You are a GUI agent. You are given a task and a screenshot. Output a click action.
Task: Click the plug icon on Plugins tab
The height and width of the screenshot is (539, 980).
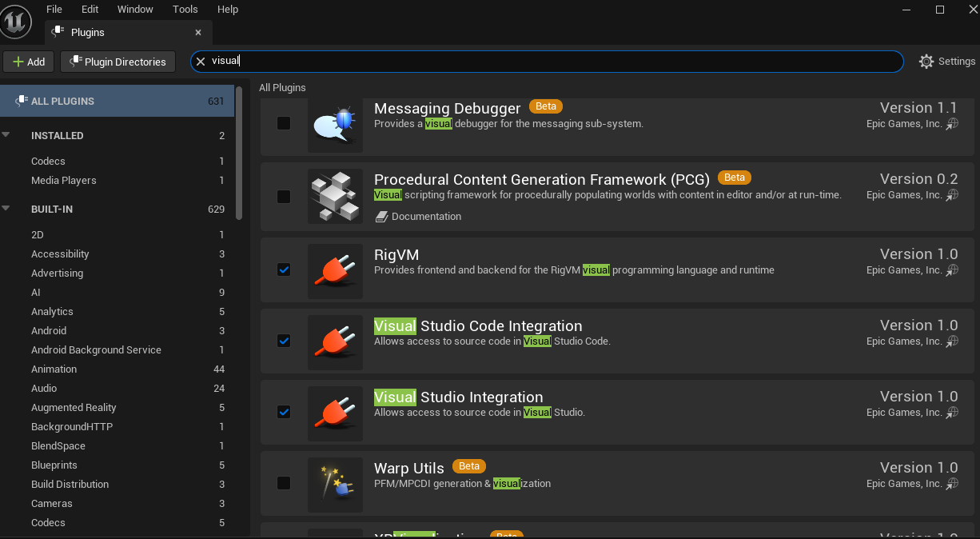[x=58, y=32]
